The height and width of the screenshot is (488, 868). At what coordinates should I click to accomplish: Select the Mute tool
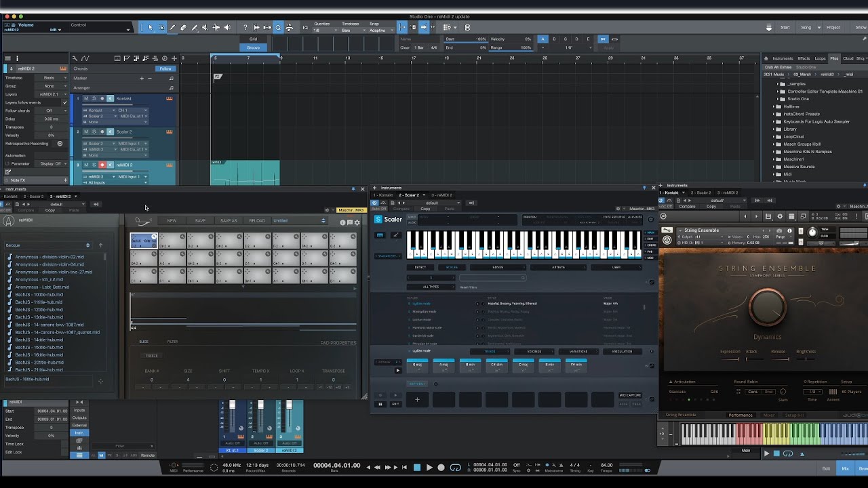pyautogui.click(x=205, y=28)
